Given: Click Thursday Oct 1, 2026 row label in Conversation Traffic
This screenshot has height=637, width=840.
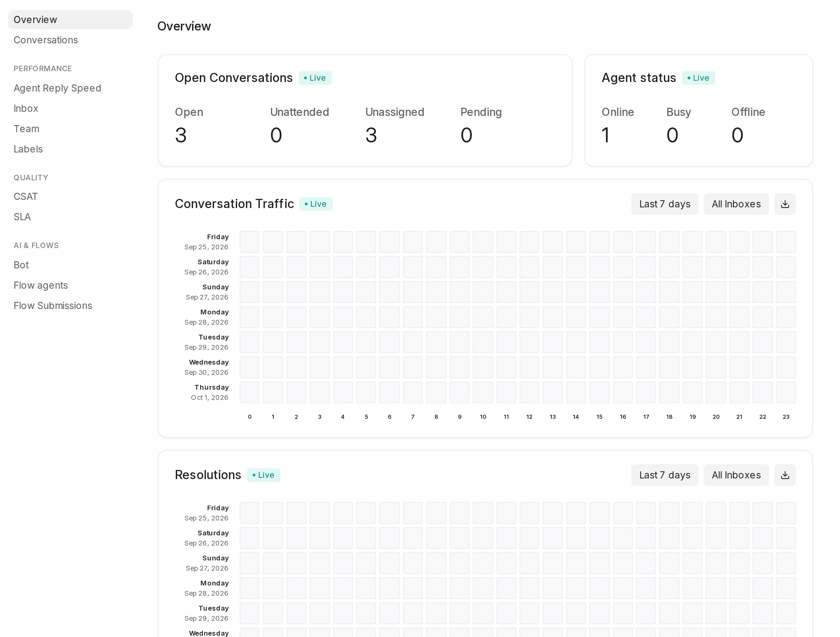Looking at the screenshot, I should click(x=210, y=392).
